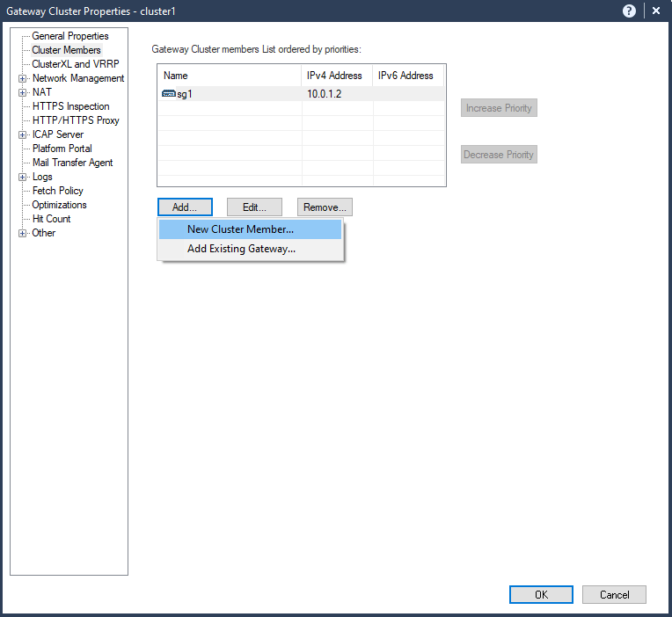The height and width of the screenshot is (617, 672).
Task: Open General Properties in the tree
Action: pos(70,36)
